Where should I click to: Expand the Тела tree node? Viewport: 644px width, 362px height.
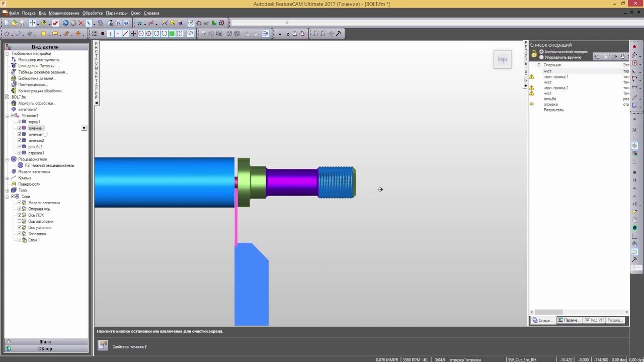8,191
